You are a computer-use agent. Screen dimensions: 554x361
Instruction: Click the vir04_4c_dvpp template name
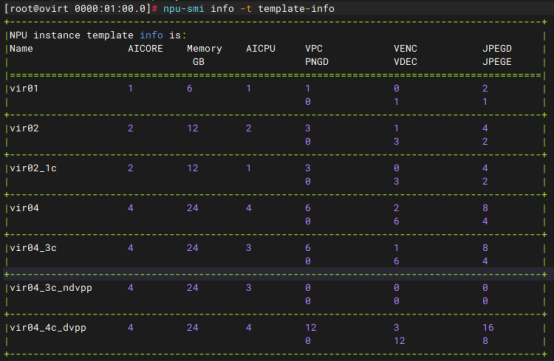coord(48,328)
